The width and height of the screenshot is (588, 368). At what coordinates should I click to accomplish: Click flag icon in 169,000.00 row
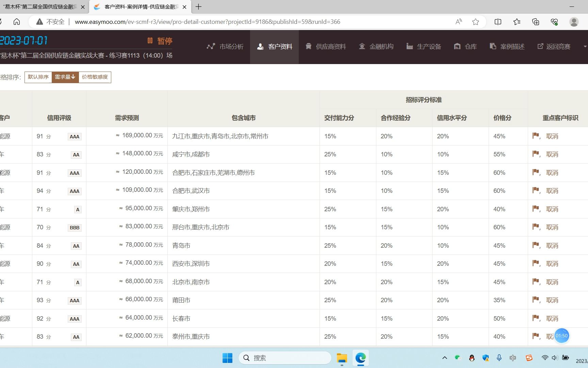(536, 136)
